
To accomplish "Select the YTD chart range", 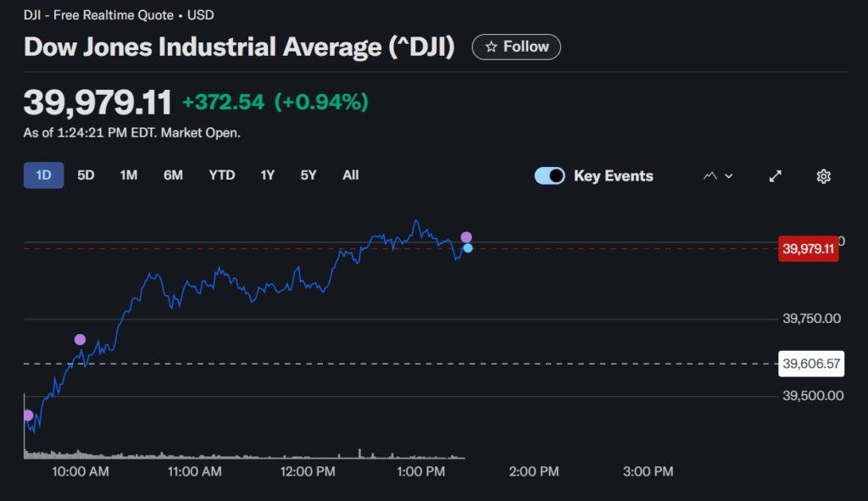I will [x=222, y=175].
